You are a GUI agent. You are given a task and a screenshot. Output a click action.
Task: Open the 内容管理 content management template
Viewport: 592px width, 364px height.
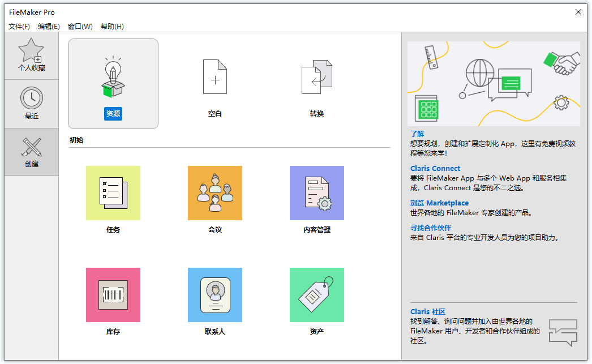pos(317,193)
